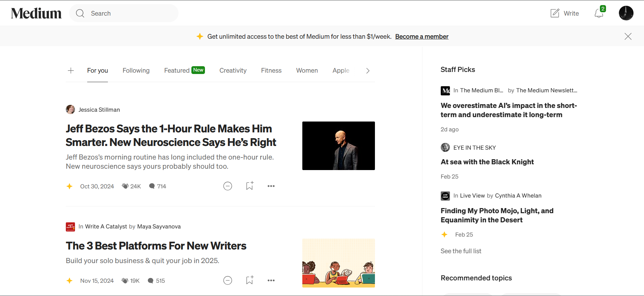Open the Live View publication link
Viewport: 644px width, 296px height.
tap(472, 196)
